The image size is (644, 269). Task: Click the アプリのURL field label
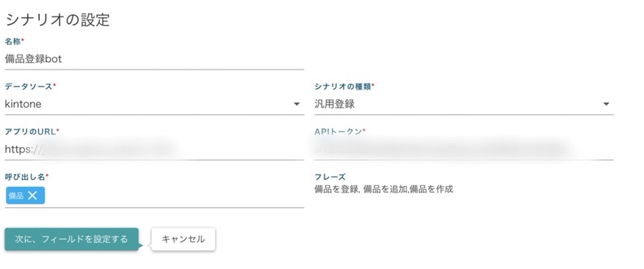[x=32, y=132]
